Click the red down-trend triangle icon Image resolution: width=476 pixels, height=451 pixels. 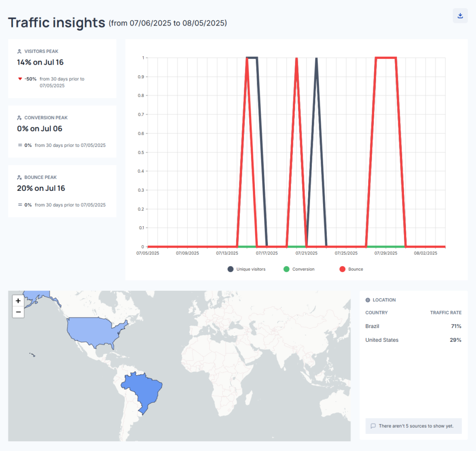(20, 79)
